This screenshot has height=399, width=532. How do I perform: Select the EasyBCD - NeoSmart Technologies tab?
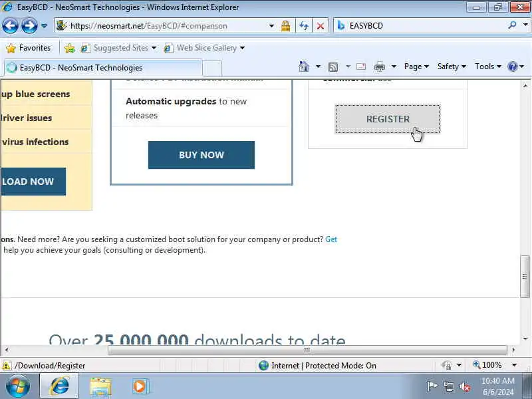point(103,68)
